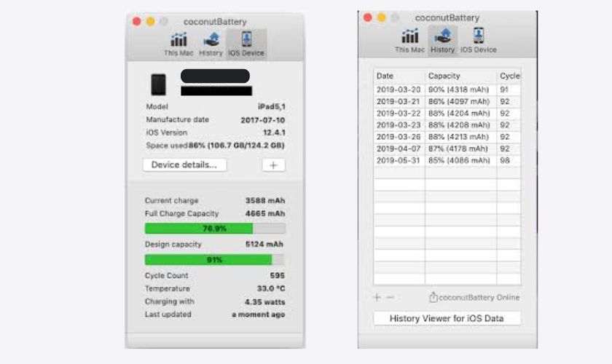Click Charging with 4.35 watts value

pos(264,302)
